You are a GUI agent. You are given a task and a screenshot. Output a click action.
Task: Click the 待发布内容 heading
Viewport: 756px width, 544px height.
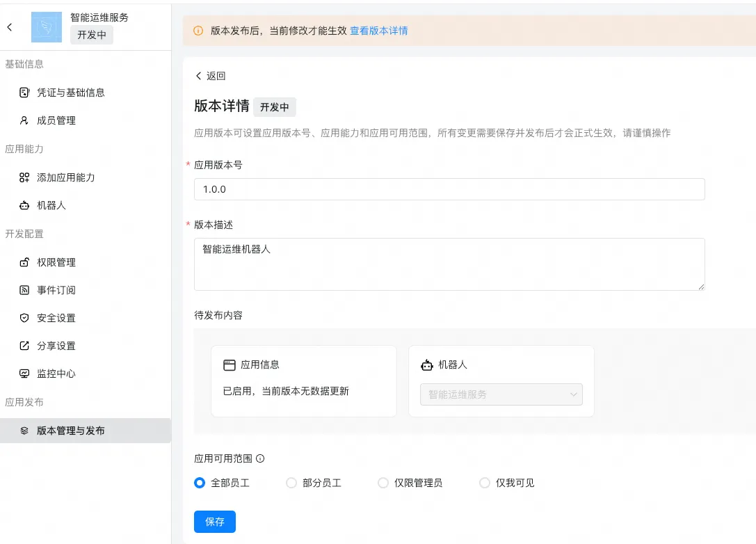pyautogui.click(x=218, y=315)
